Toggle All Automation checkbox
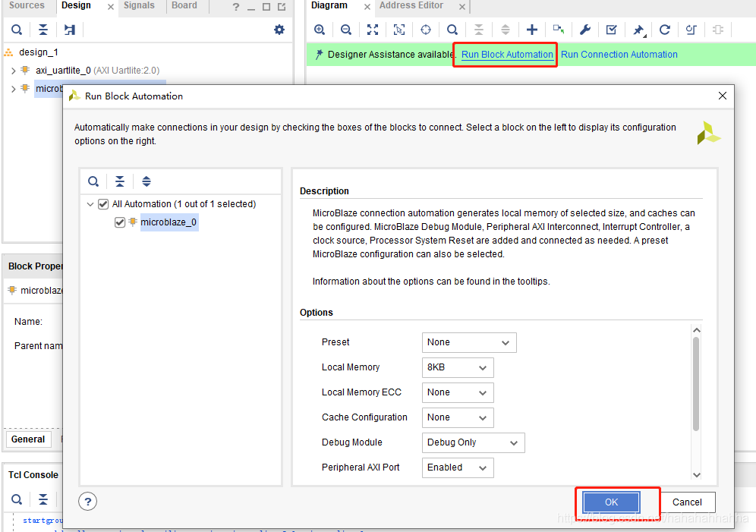The image size is (756, 532). tap(103, 204)
